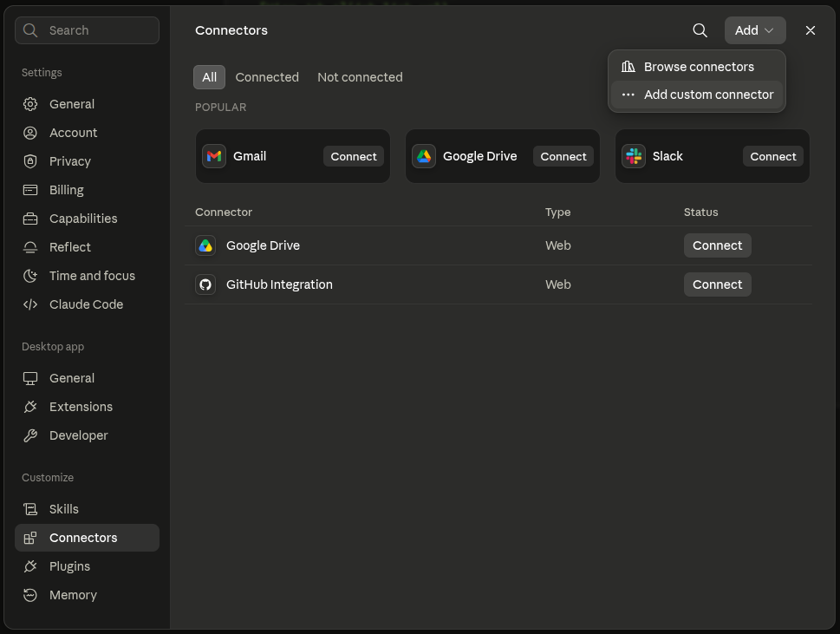This screenshot has height=634, width=840.
Task: Open the Extensions page label
Action: click(x=81, y=407)
